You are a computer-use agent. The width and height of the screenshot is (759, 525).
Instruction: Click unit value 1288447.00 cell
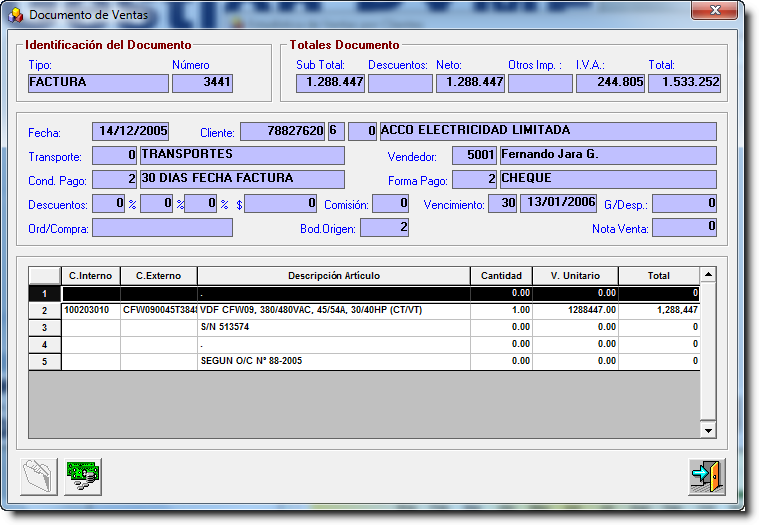[576, 310]
